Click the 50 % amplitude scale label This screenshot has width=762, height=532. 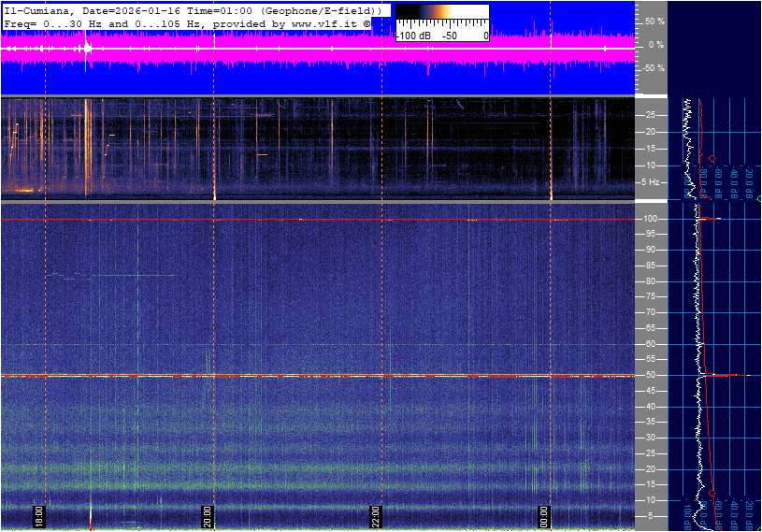(x=654, y=21)
